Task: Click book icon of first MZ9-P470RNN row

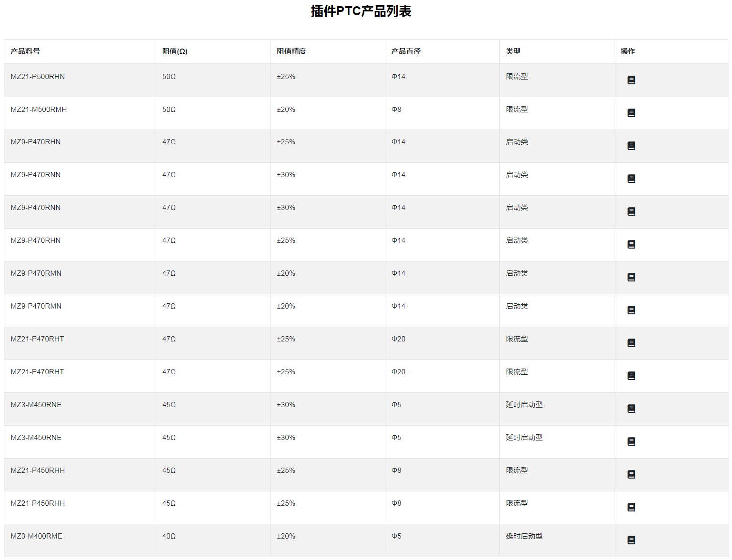Action: pos(631,179)
